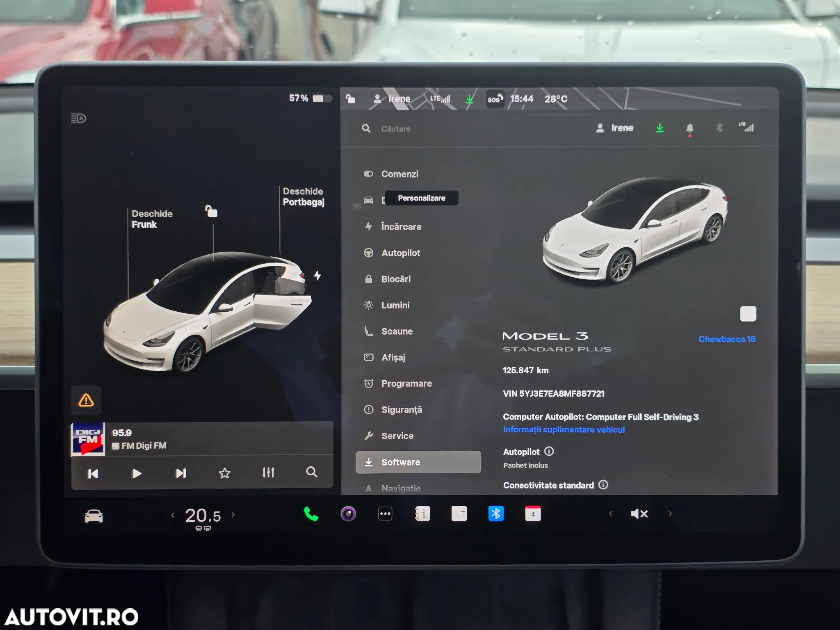Tap the lock icon in top status bar
Screen dimensions: 840x630
click(350, 99)
